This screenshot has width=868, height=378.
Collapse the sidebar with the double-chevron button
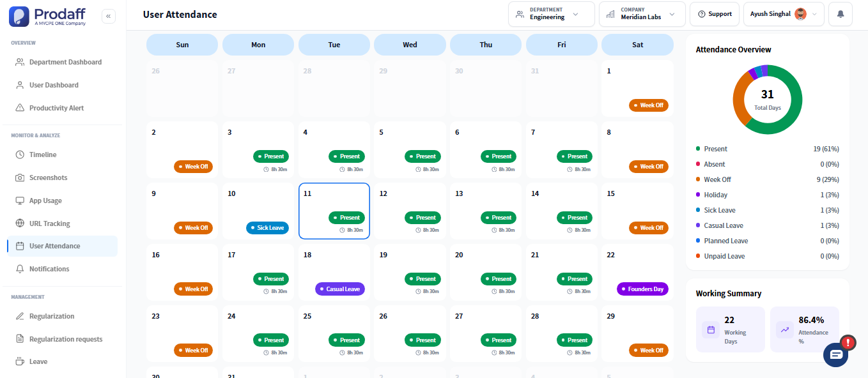(109, 17)
